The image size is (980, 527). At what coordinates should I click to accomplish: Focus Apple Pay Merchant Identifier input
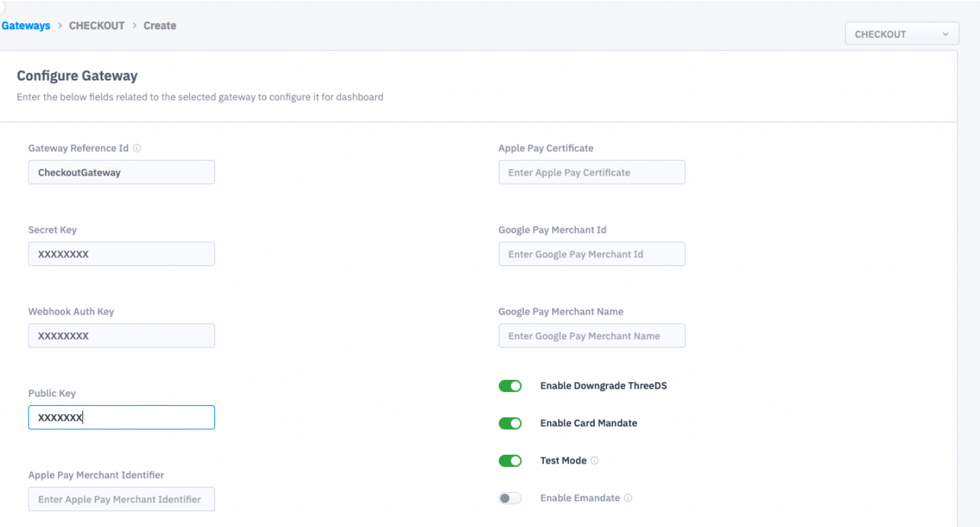[x=121, y=499]
